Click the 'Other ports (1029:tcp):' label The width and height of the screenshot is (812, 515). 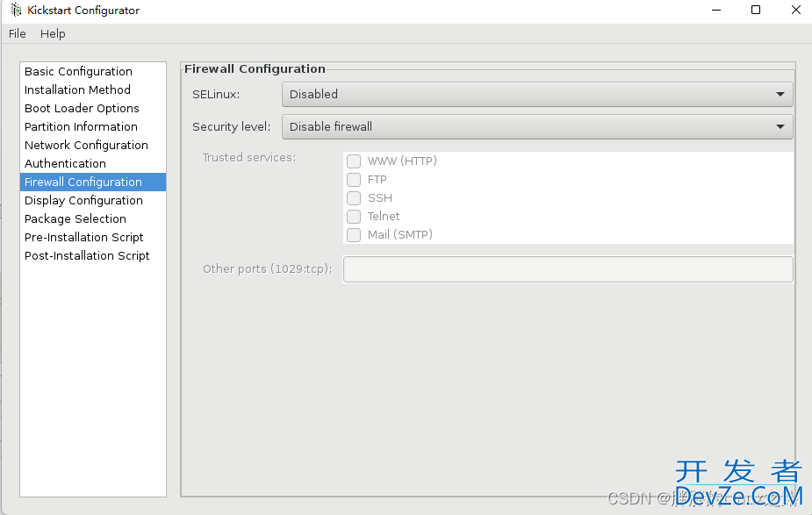[x=267, y=269]
